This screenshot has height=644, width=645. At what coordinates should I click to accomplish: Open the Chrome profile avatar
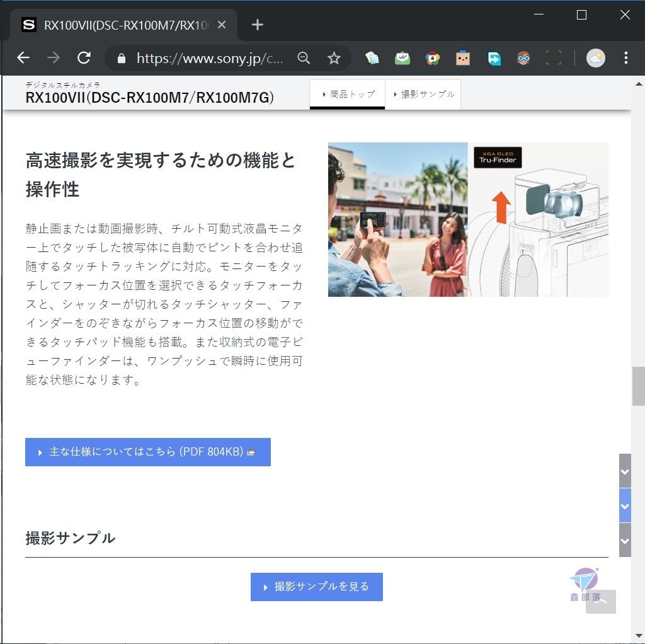(x=596, y=58)
